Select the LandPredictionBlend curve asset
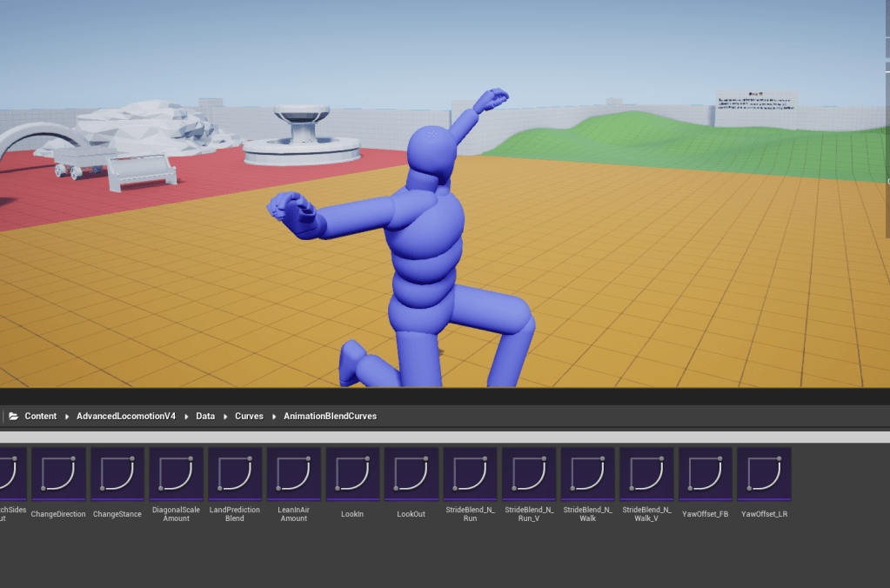 coord(235,475)
